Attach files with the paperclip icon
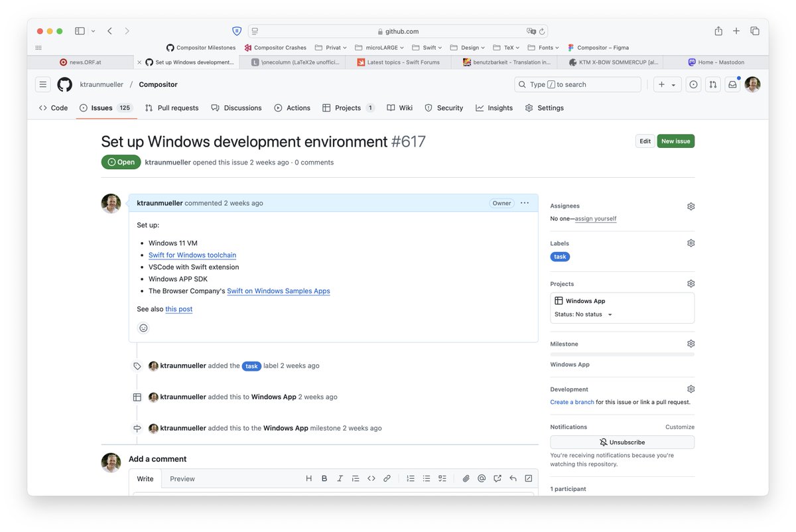Screen dimensions: 796x532 [x=466, y=478]
